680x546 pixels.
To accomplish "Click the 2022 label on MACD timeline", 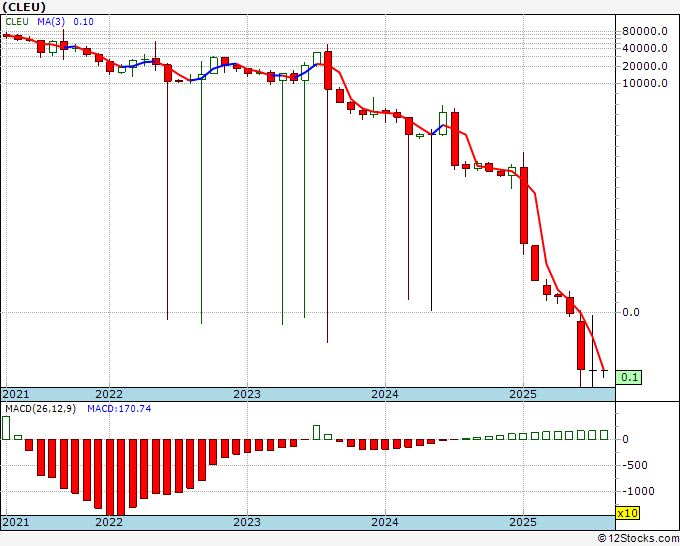I will pyautogui.click(x=109, y=522).
